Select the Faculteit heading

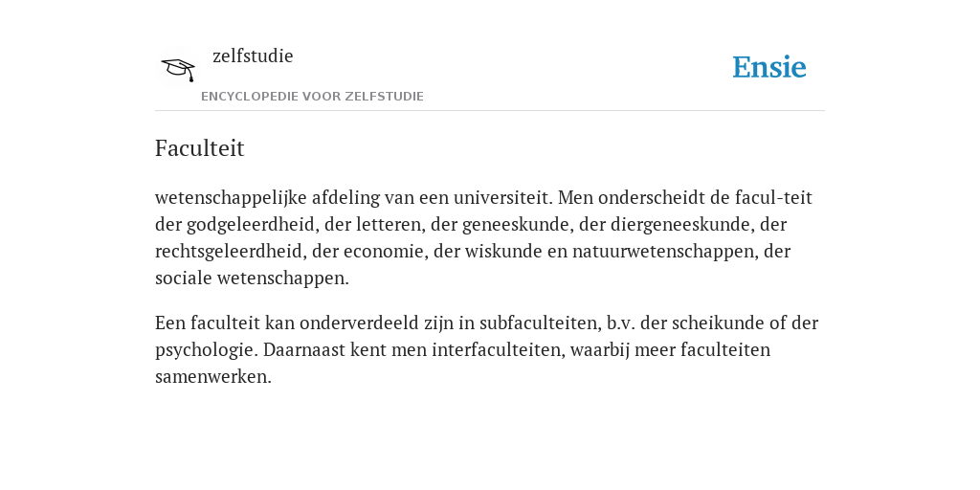(x=199, y=148)
